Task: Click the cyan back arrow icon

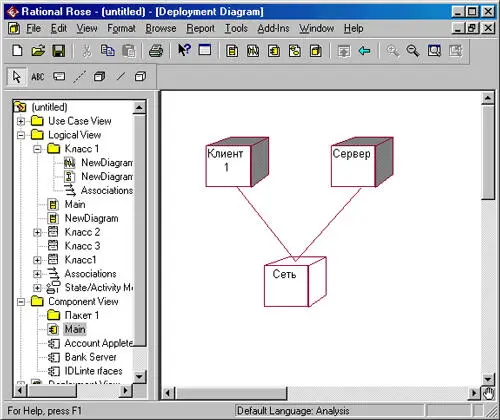Action: (364, 51)
